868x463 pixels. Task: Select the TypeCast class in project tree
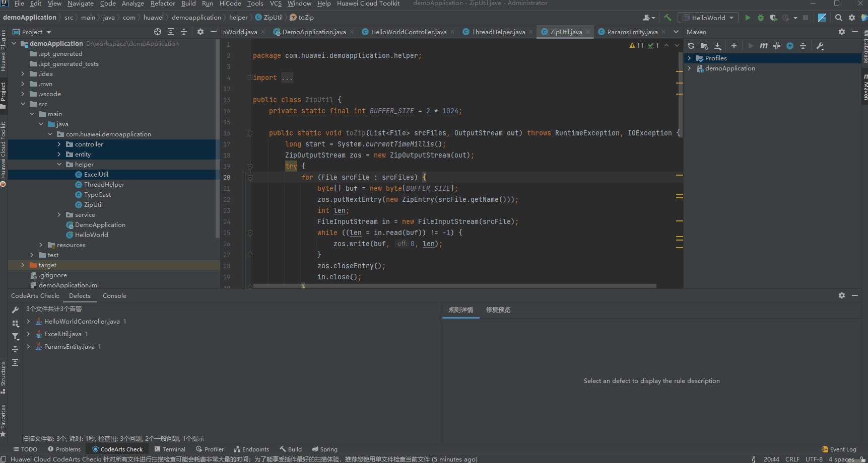(97, 195)
